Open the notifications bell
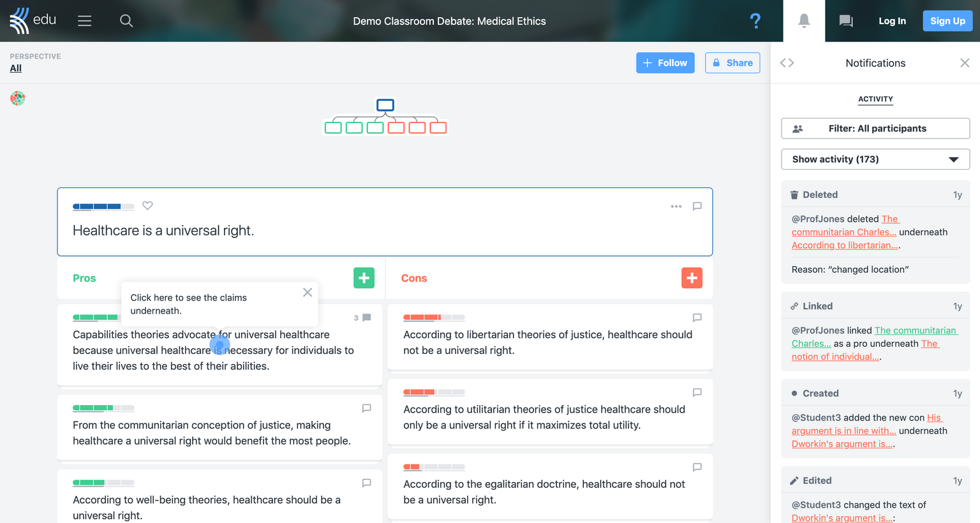The image size is (980, 523). (x=804, y=20)
